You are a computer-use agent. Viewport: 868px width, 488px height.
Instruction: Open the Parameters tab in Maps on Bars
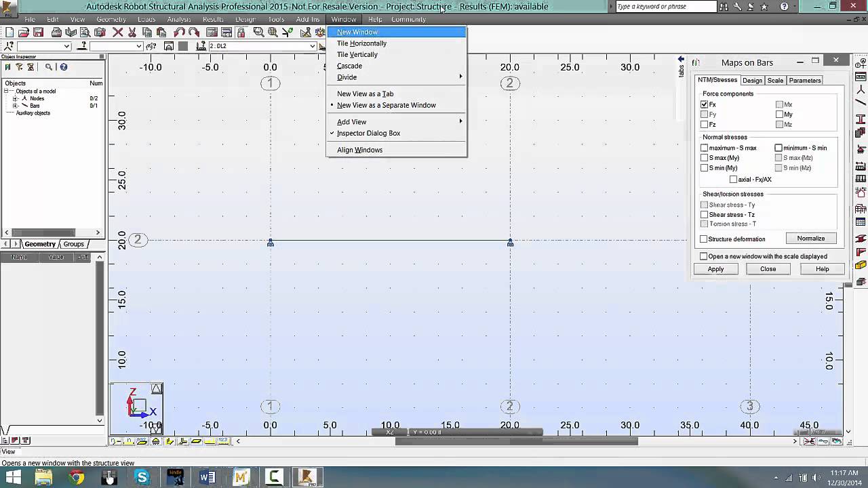pos(805,81)
